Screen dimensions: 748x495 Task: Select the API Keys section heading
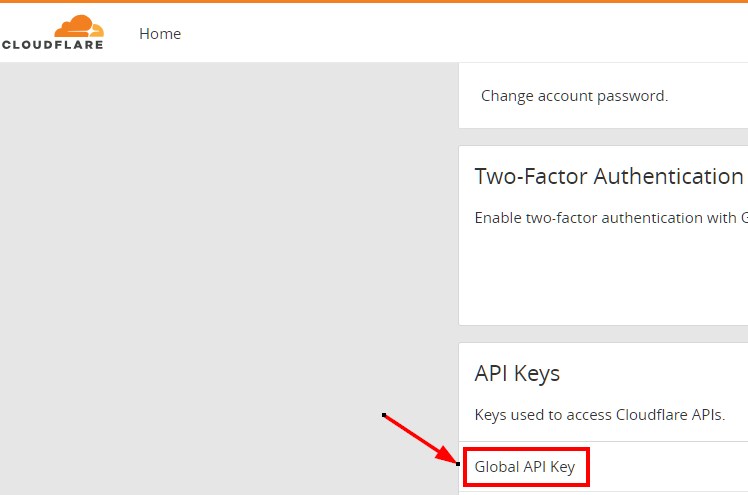tap(517, 373)
